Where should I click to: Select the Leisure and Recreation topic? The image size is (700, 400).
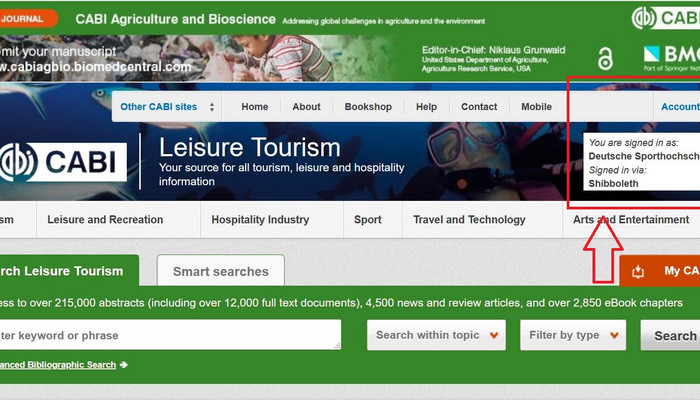[x=105, y=220]
